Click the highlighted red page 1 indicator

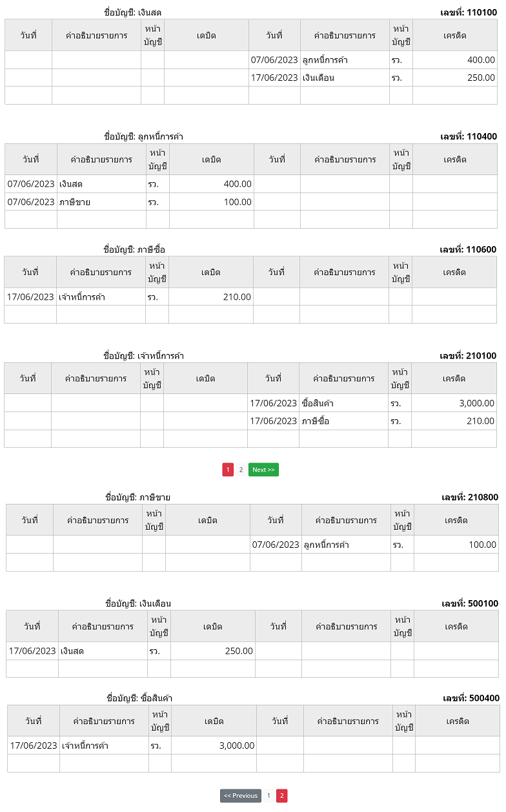[228, 470]
